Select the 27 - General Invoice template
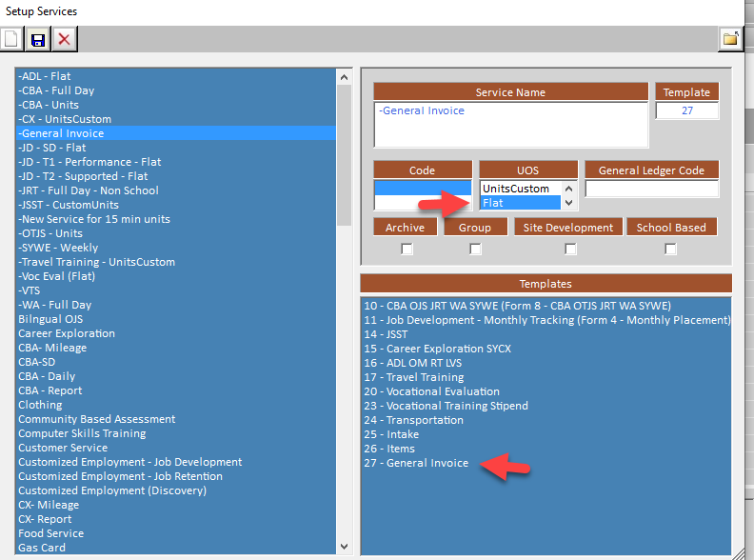754x560 pixels. tap(416, 463)
